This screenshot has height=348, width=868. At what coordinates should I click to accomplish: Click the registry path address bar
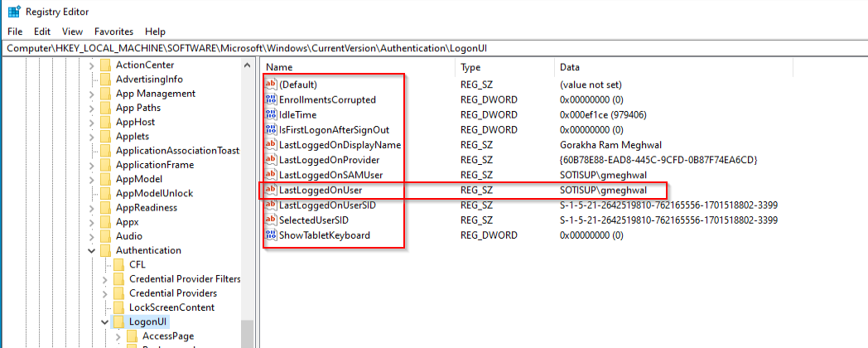pyautogui.click(x=434, y=48)
